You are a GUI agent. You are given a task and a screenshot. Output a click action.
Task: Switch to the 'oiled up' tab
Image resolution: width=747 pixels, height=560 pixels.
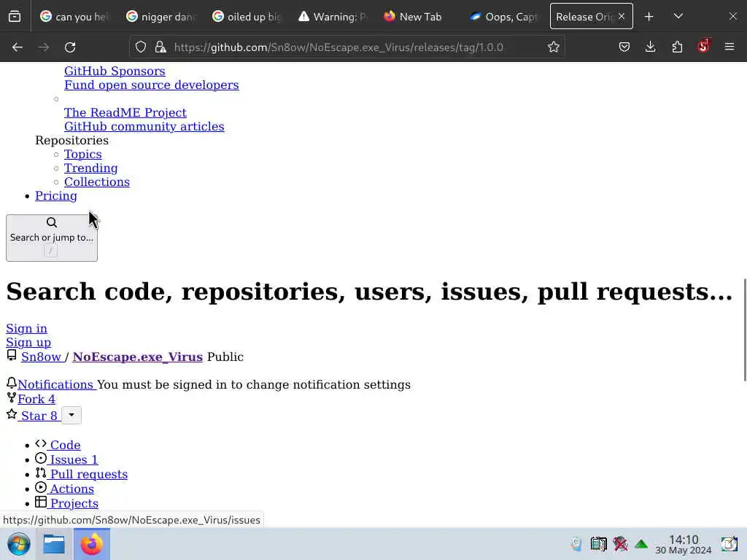coord(247,17)
